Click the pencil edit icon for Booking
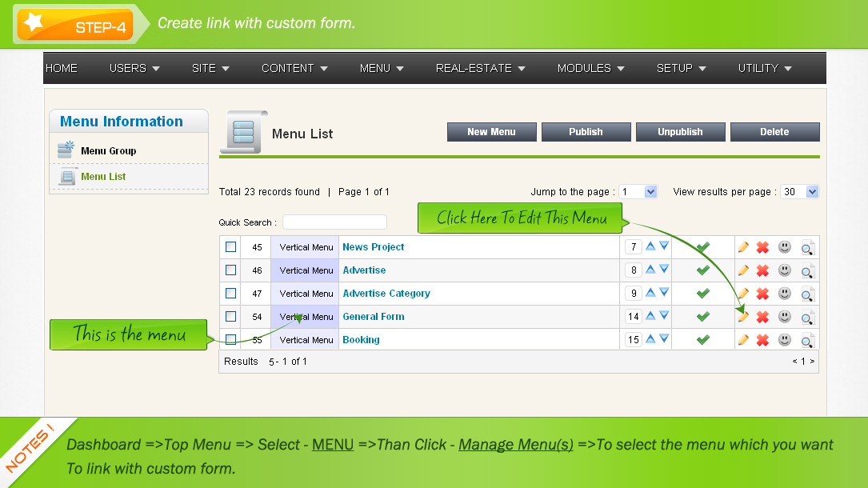 coord(743,340)
